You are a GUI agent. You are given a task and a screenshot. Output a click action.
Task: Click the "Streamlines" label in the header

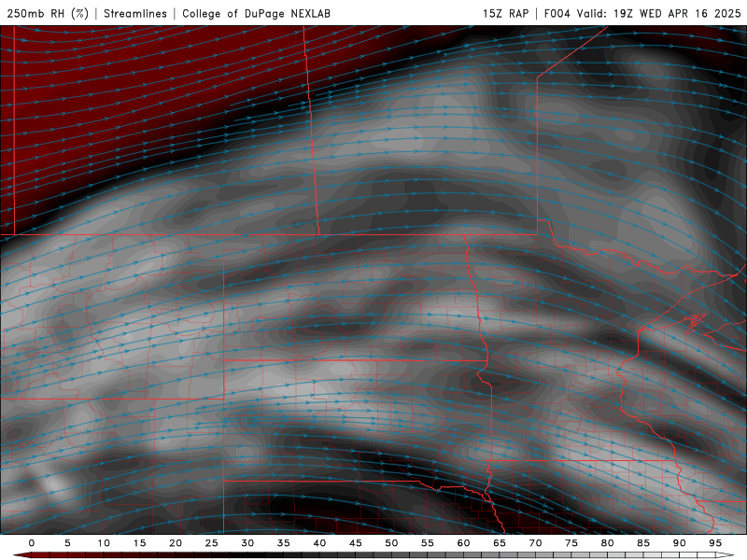click(135, 13)
